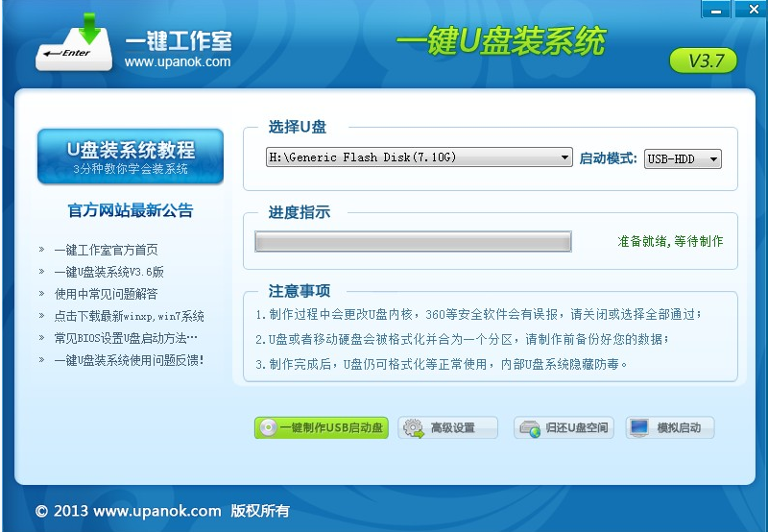Click the top-right window menu arrow button
The height and width of the screenshot is (532, 768).
(715, 10)
